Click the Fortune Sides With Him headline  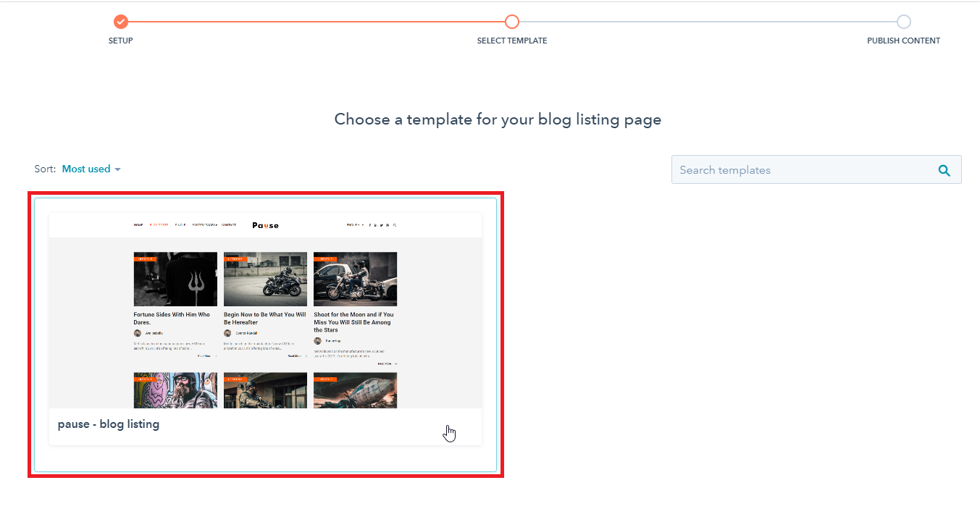pyautogui.click(x=172, y=319)
